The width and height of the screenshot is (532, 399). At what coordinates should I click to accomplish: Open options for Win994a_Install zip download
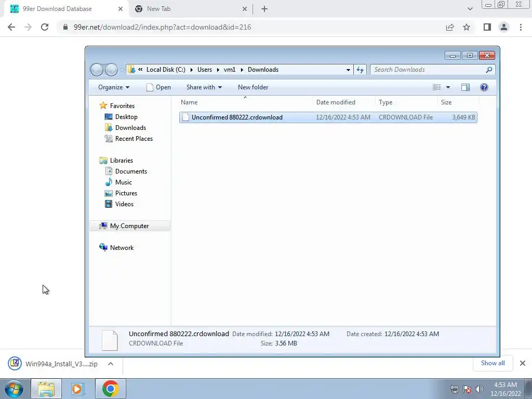click(110, 364)
